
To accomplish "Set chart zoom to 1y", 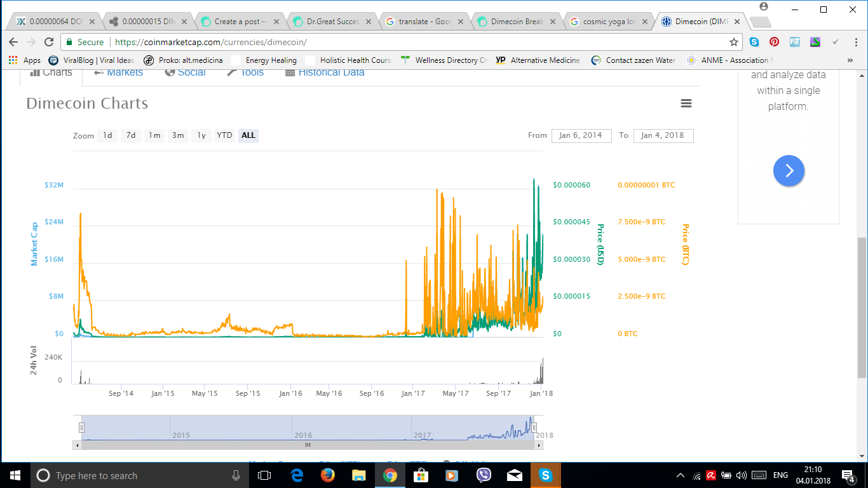I will [201, 135].
